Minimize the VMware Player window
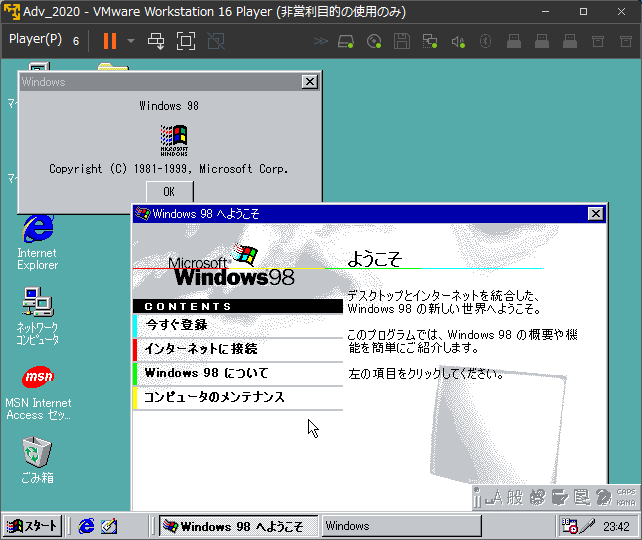The image size is (642, 540). [545, 11]
